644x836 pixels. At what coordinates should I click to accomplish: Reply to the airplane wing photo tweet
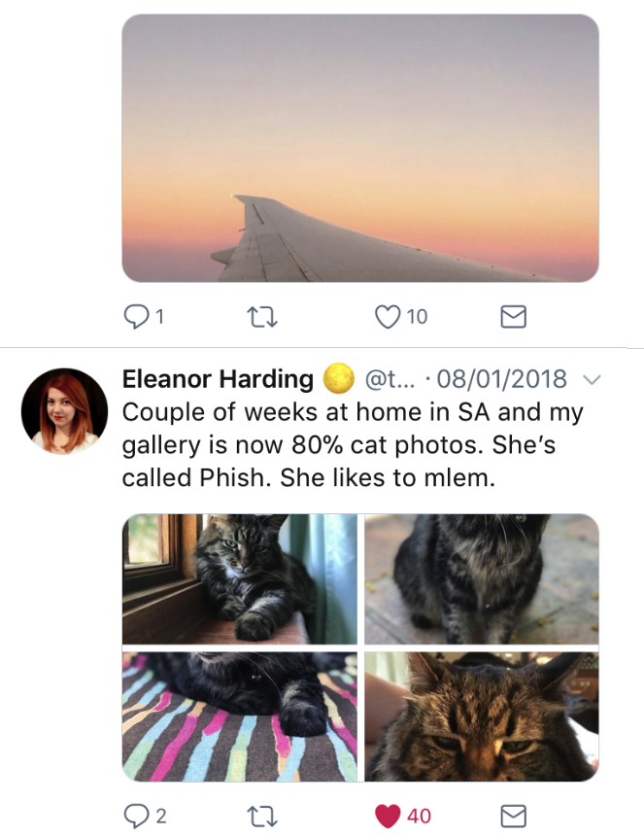[x=136, y=316]
